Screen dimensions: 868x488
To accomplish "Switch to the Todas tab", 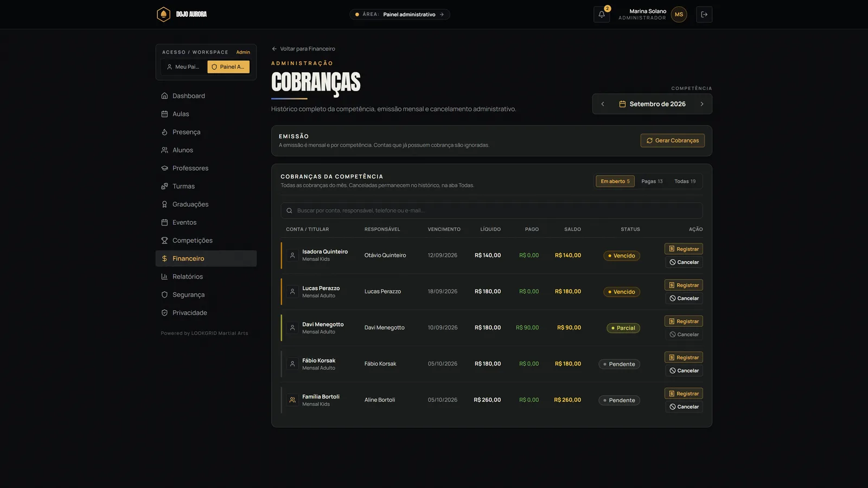I will [x=685, y=181].
